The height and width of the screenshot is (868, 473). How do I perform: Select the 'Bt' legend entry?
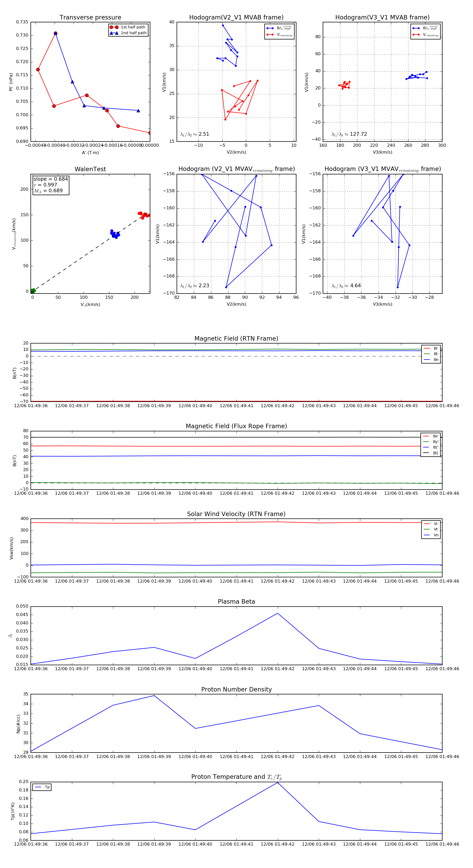coord(431,354)
